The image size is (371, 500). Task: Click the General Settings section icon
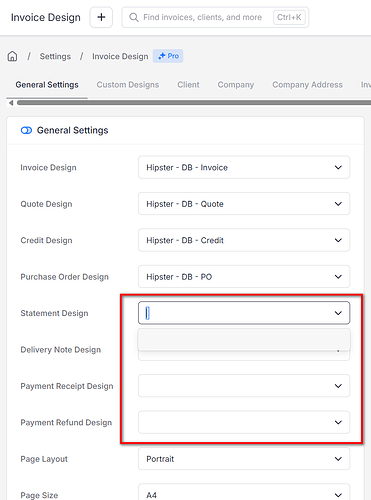[26, 130]
